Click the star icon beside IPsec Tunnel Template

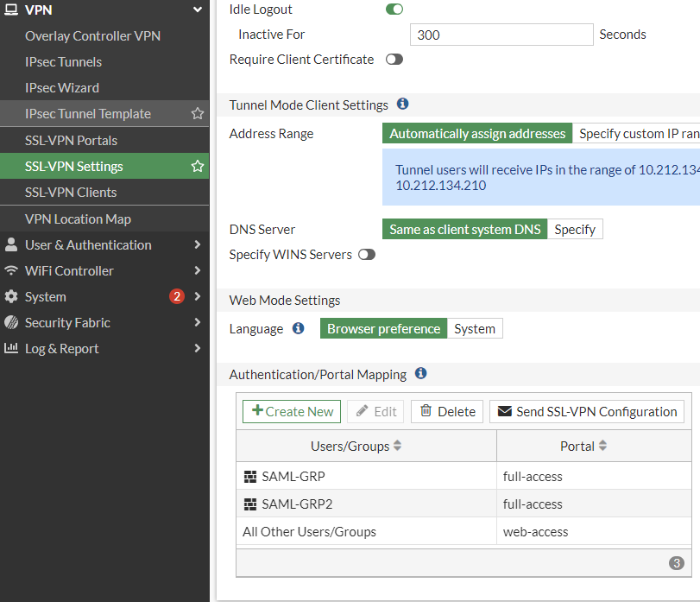click(x=197, y=114)
